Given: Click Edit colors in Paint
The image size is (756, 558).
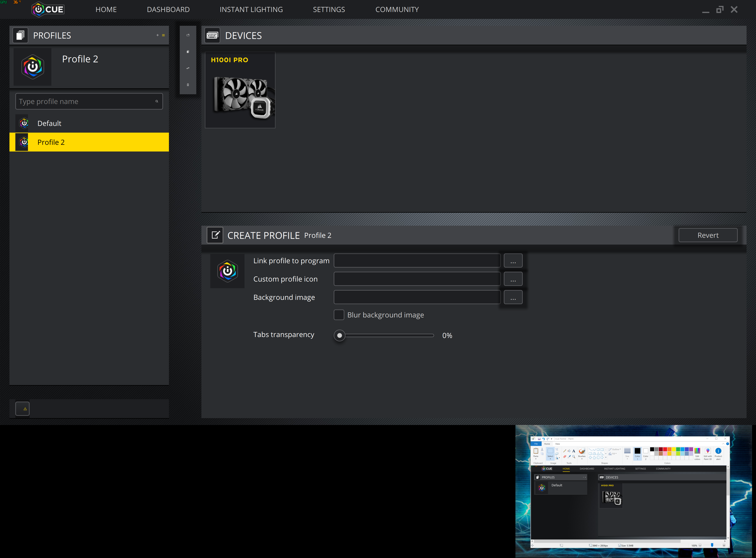Looking at the screenshot, I should [698, 454].
